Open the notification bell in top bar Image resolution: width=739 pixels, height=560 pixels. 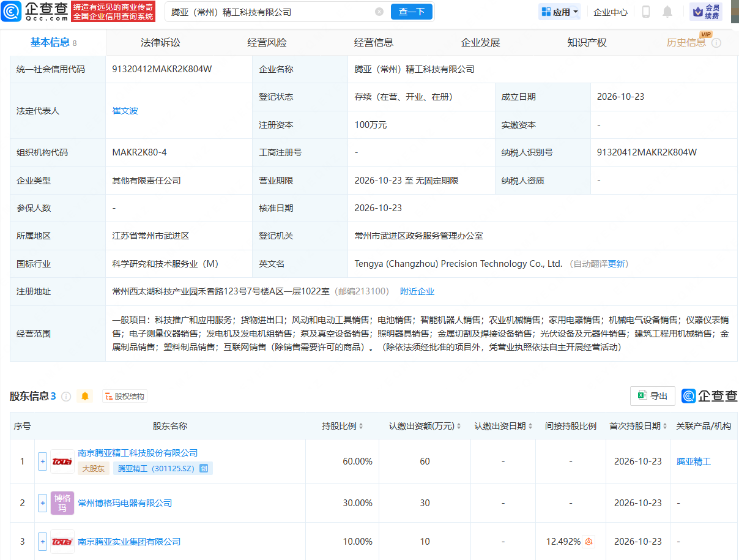pos(667,12)
